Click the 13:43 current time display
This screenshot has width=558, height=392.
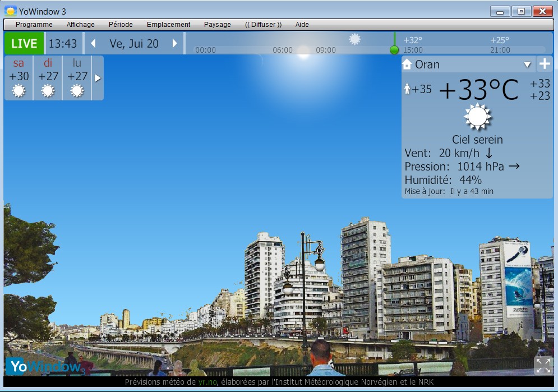pos(63,44)
